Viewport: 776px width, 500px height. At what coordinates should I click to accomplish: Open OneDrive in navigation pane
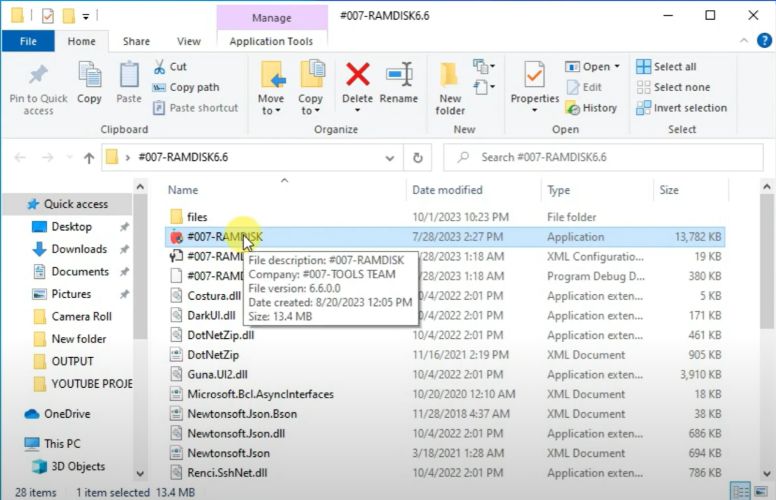coord(67,414)
